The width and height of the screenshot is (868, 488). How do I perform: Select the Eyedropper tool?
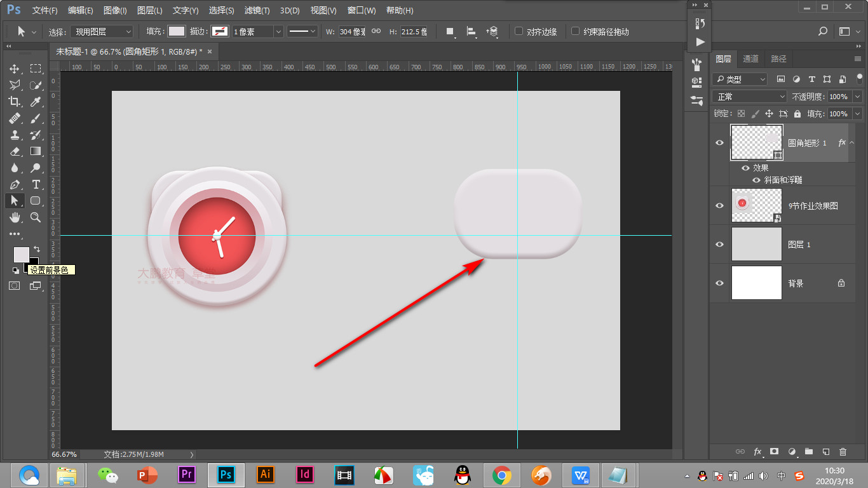coord(36,102)
